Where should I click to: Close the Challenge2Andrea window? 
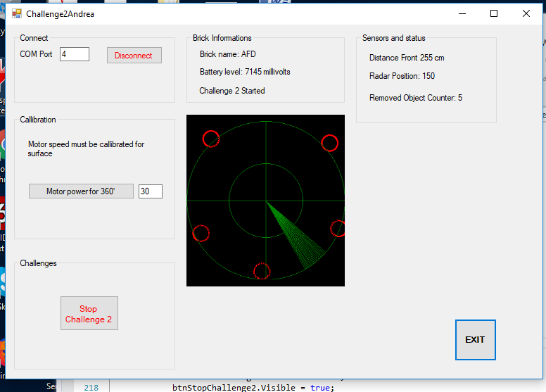coord(526,13)
